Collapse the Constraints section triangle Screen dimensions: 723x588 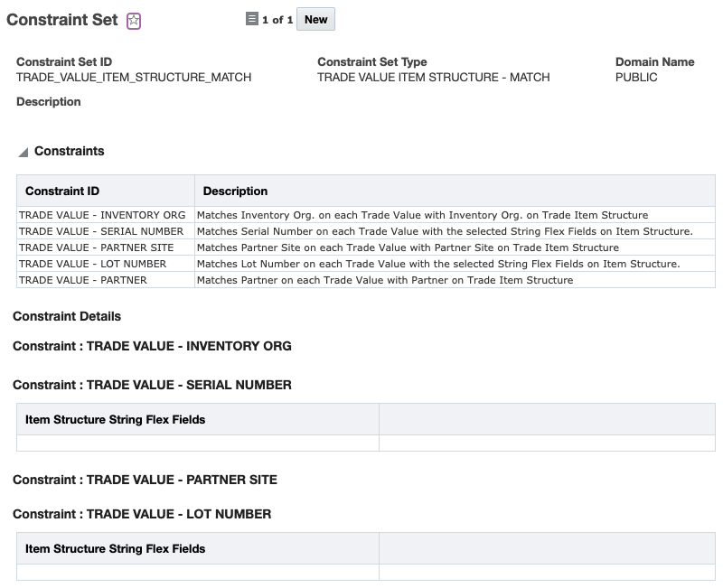click(23, 153)
